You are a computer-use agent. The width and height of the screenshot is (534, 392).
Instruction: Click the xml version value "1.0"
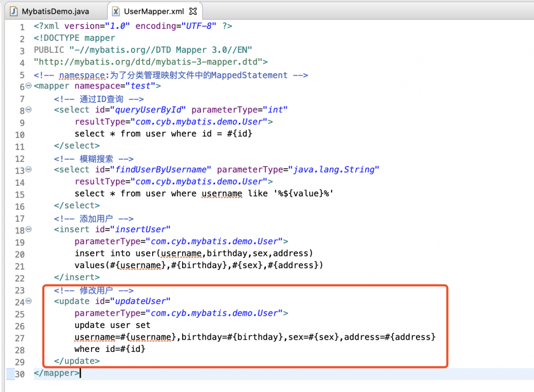tap(117, 26)
